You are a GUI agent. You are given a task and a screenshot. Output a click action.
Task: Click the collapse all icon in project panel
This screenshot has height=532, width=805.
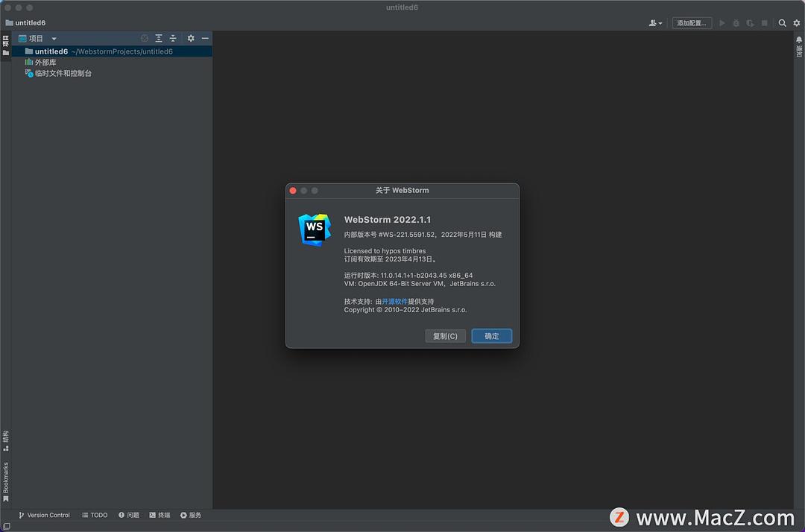tap(173, 39)
